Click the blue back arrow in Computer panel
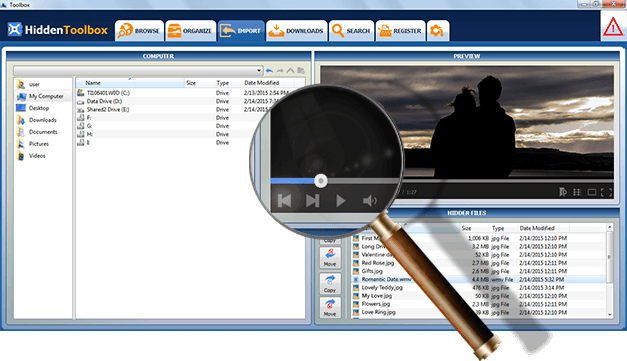627x361 pixels. [270, 71]
